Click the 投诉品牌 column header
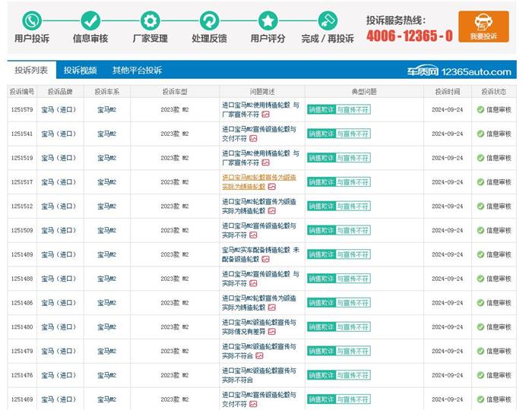Viewport: 532px width, 410px height. pos(60,91)
